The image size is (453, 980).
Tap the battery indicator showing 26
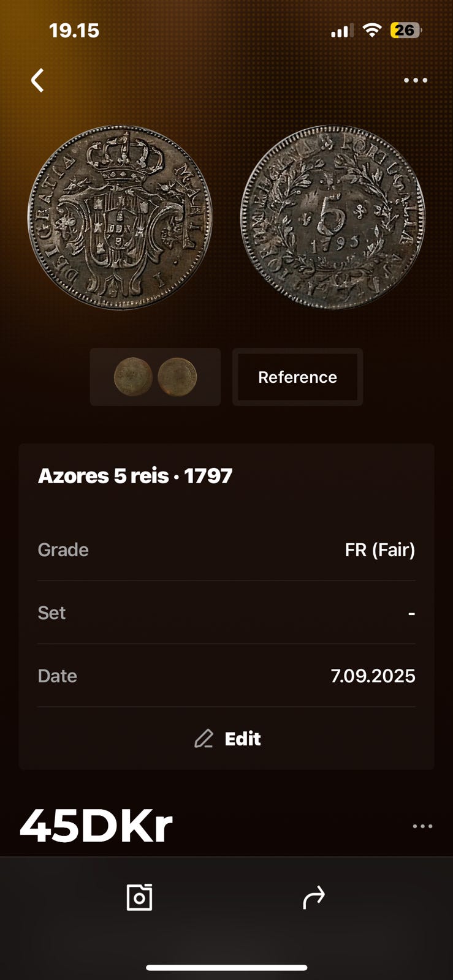(x=405, y=30)
